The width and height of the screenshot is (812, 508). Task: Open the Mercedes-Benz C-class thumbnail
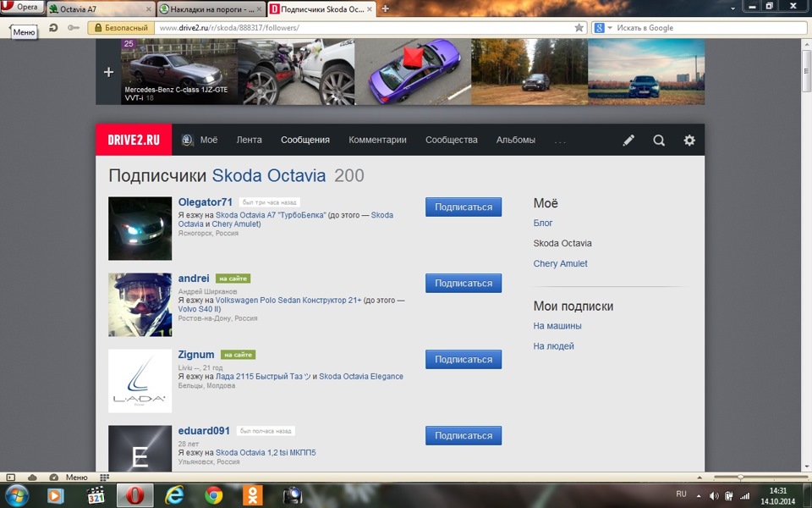pos(179,72)
